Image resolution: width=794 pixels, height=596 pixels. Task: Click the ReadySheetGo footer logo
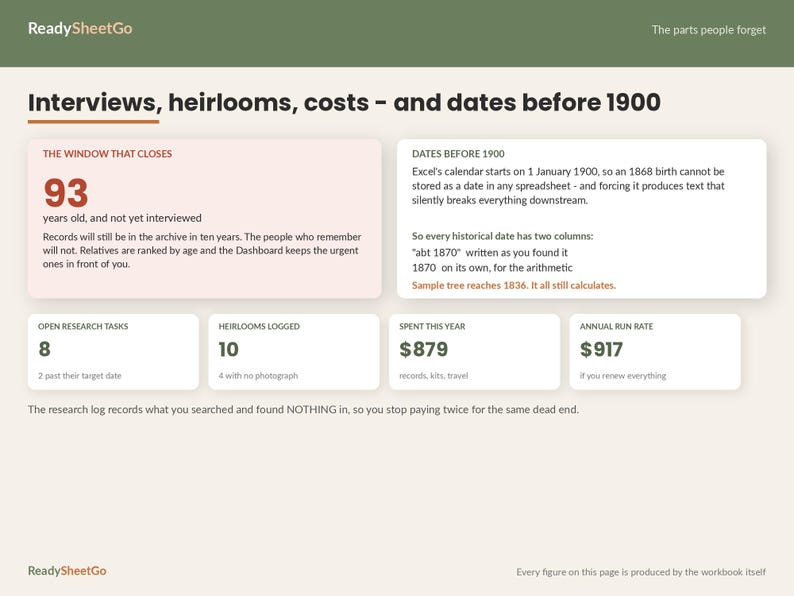[x=67, y=571]
